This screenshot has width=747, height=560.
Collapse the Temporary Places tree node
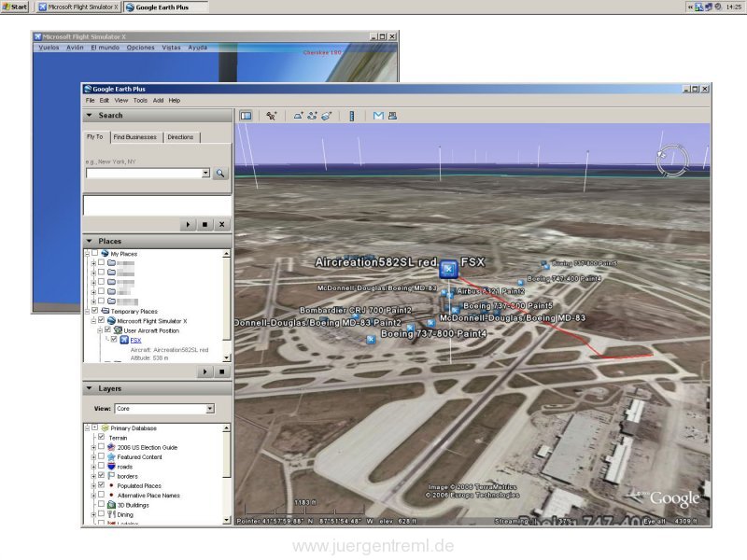pos(87,311)
